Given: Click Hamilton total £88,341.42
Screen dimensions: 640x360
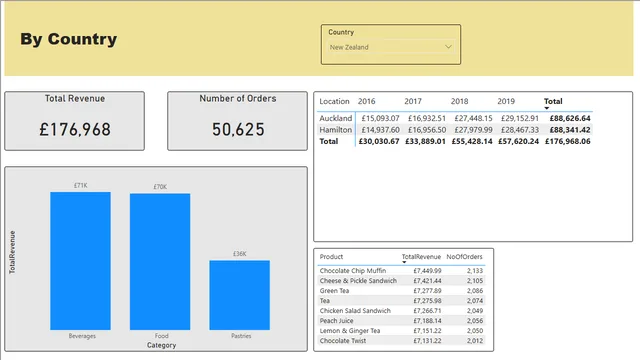Looking at the screenshot, I should (570, 130).
